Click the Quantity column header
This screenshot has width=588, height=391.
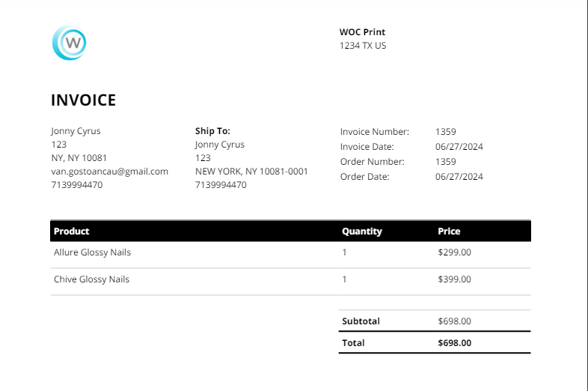click(362, 231)
